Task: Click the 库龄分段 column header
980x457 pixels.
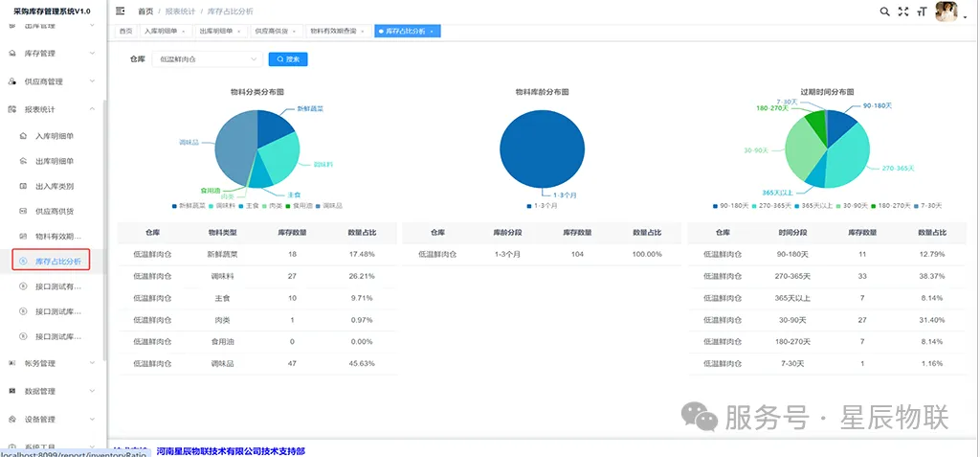Action: point(507,232)
